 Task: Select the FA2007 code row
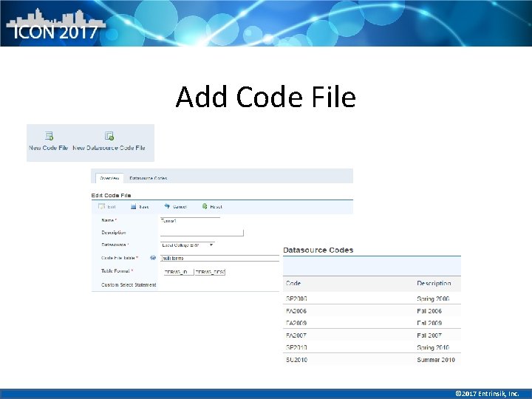pos(372,335)
